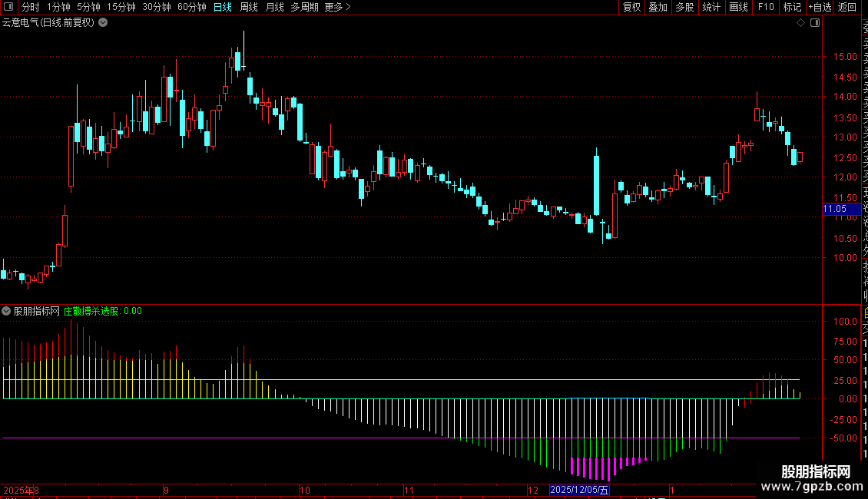Click the 10.00 price axis label

[x=845, y=258]
